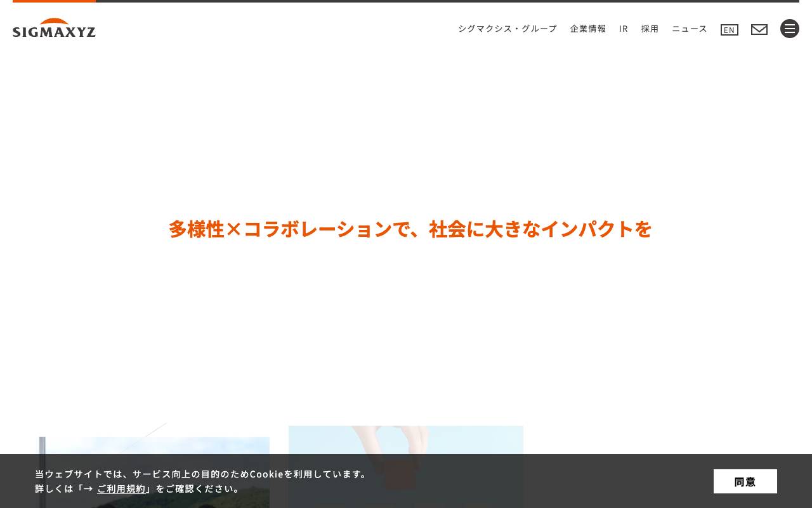Viewport: 812px width, 508px height.
Task: Click the mail icon to open contact form
Action: click(759, 29)
